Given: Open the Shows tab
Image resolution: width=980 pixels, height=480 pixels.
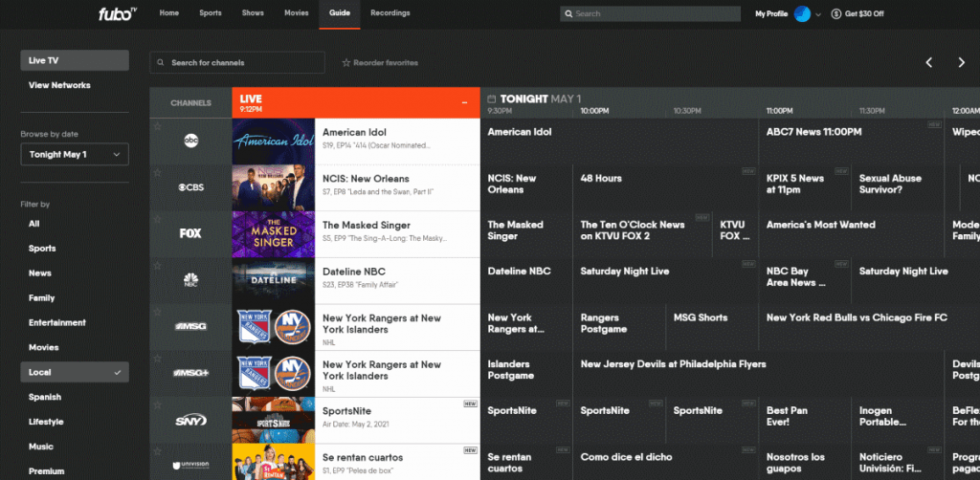Looking at the screenshot, I should pyautogui.click(x=253, y=13).
